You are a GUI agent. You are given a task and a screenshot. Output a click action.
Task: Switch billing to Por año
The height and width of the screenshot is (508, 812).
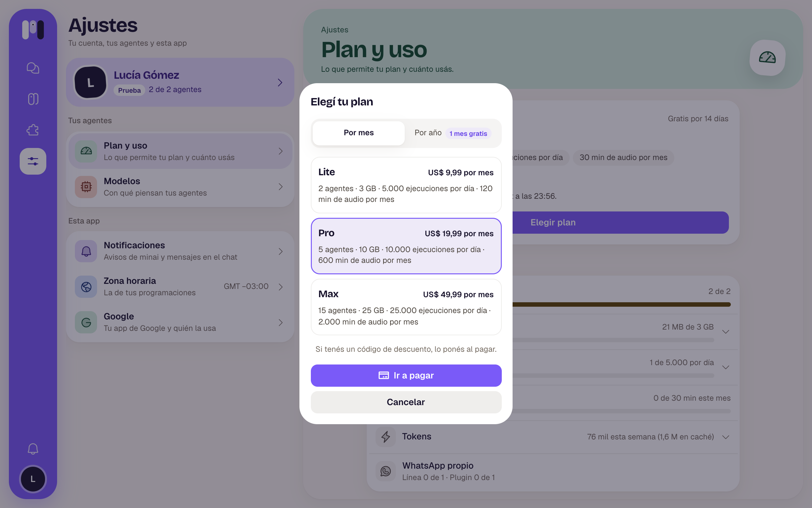coord(453,133)
